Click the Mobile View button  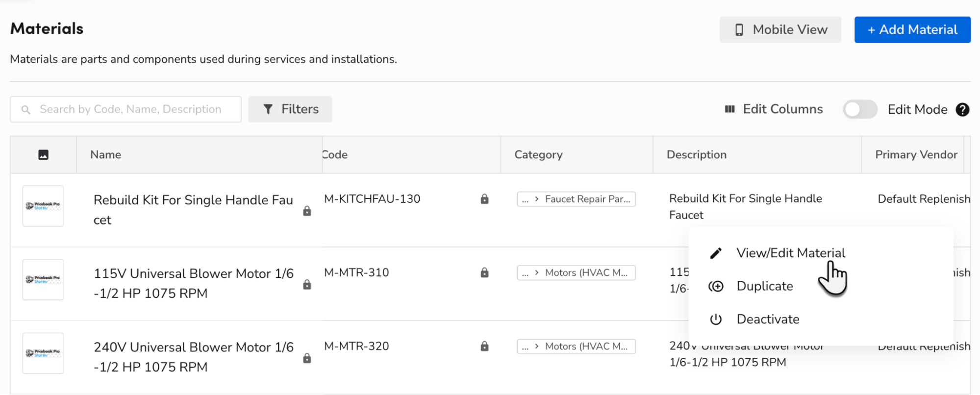click(780, 29)
